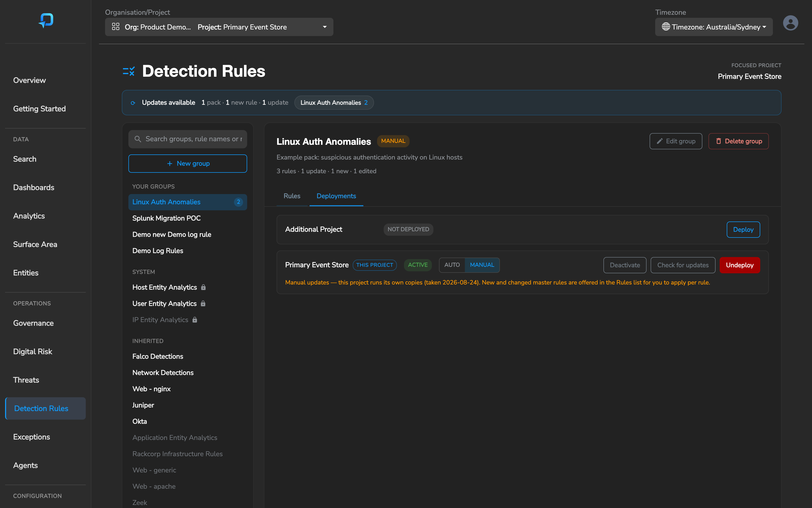Deploy to Additional Project

pos(743,230)
